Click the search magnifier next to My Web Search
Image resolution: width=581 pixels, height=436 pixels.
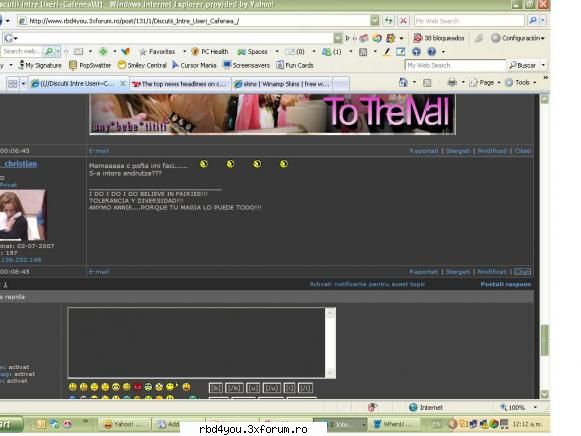[533, 20]
